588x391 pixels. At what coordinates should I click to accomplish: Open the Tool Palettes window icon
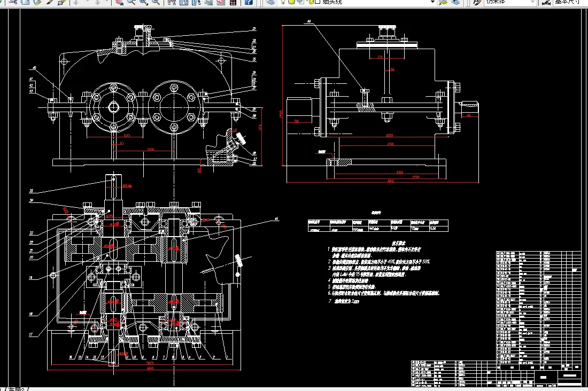[x=196, y=2]
